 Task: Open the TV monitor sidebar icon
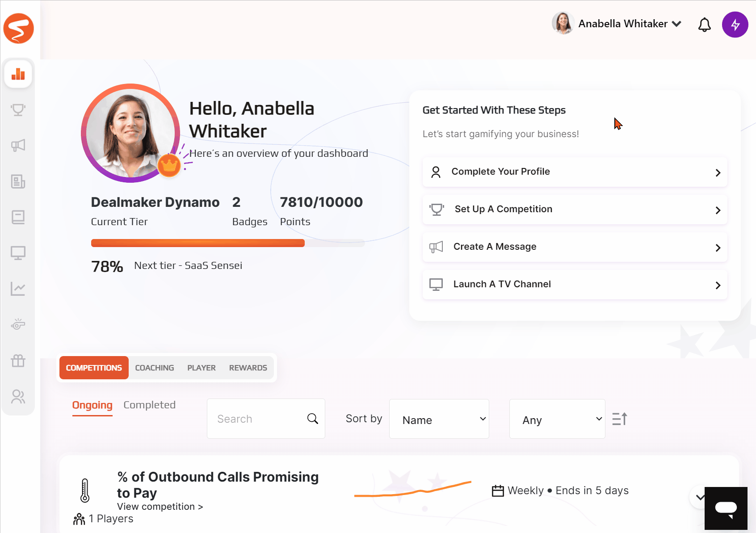(x=18, y=253)
